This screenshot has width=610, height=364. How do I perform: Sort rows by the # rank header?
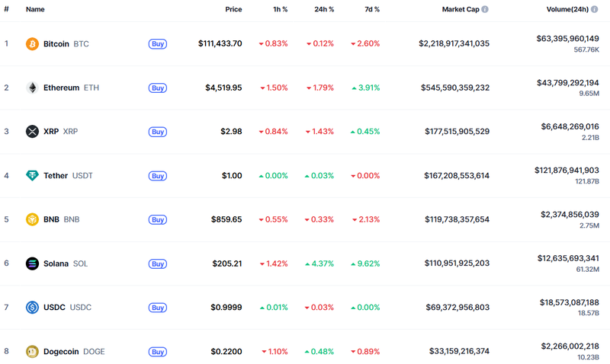click(6, 10)
